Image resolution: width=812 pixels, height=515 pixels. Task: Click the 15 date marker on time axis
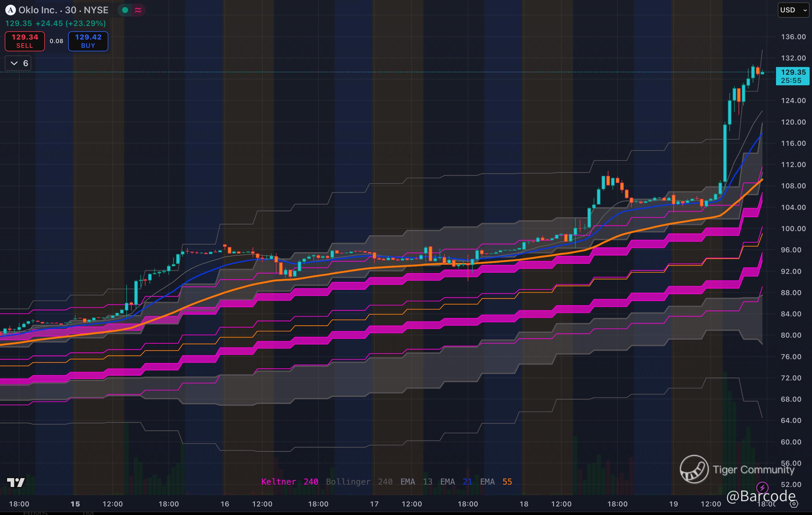click(75, 504)
